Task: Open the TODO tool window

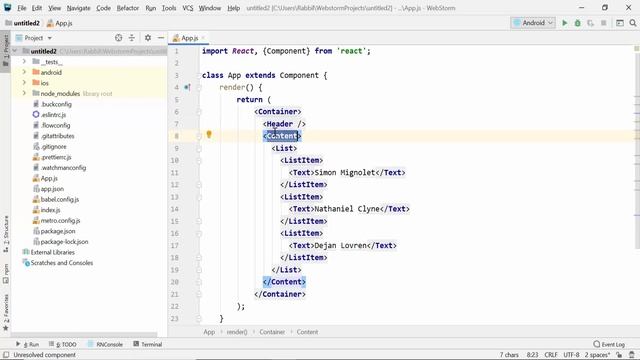Action: pyautogui.click(x=62, y=344)
